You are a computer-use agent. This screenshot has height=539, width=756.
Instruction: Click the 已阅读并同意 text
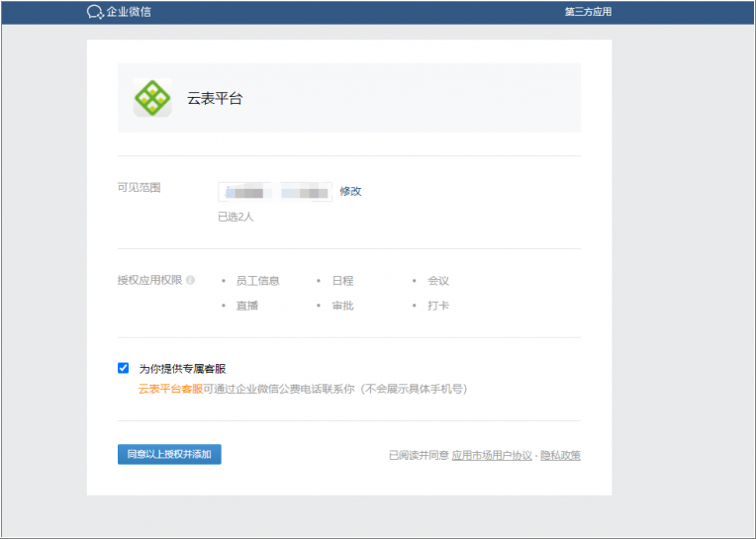(x=419, y=455)
